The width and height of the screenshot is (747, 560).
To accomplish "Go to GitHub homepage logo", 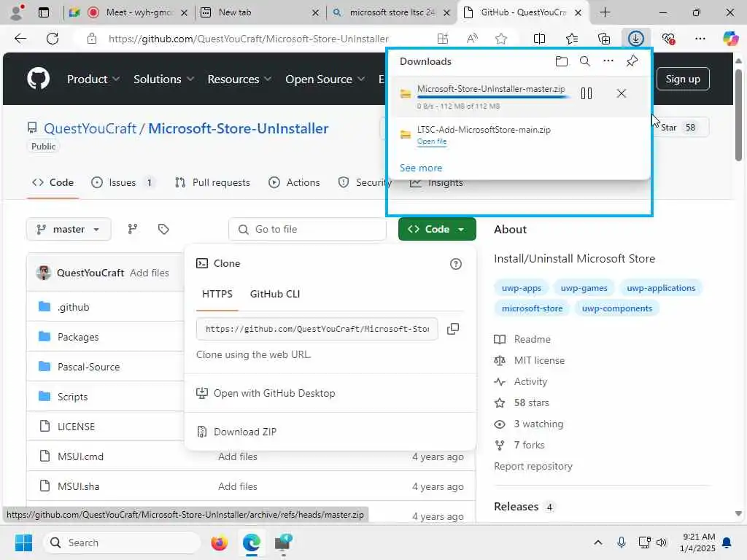I will (38, 79).
